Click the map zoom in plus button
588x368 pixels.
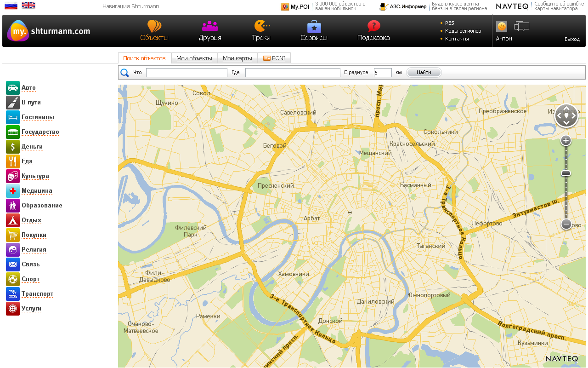[566, 140]
